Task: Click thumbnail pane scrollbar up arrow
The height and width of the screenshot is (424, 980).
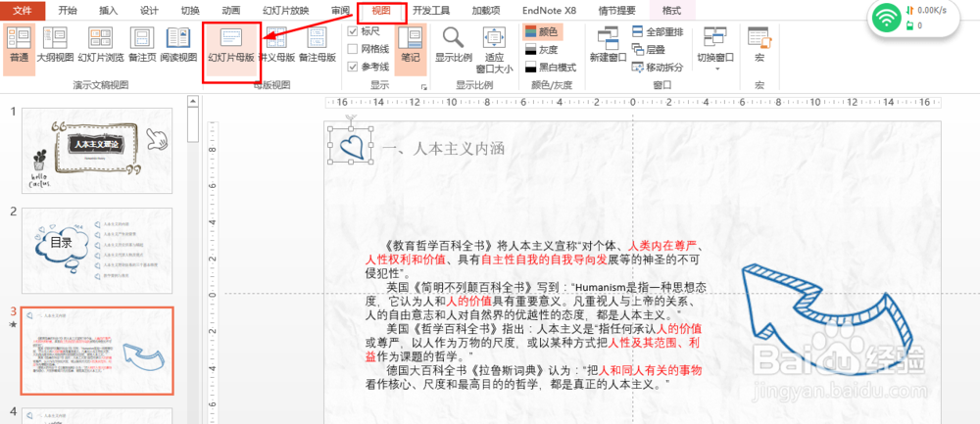Action: (193, 99)
